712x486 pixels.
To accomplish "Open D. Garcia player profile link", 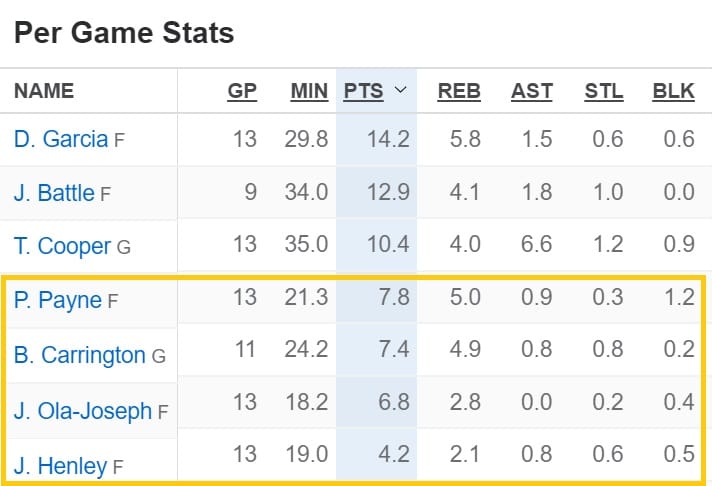I will tap(61, 140).
